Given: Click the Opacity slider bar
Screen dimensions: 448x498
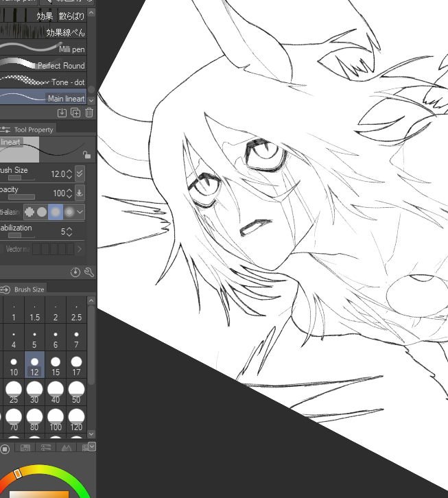Looking at the screenshot, I should (x=21, y=197).
